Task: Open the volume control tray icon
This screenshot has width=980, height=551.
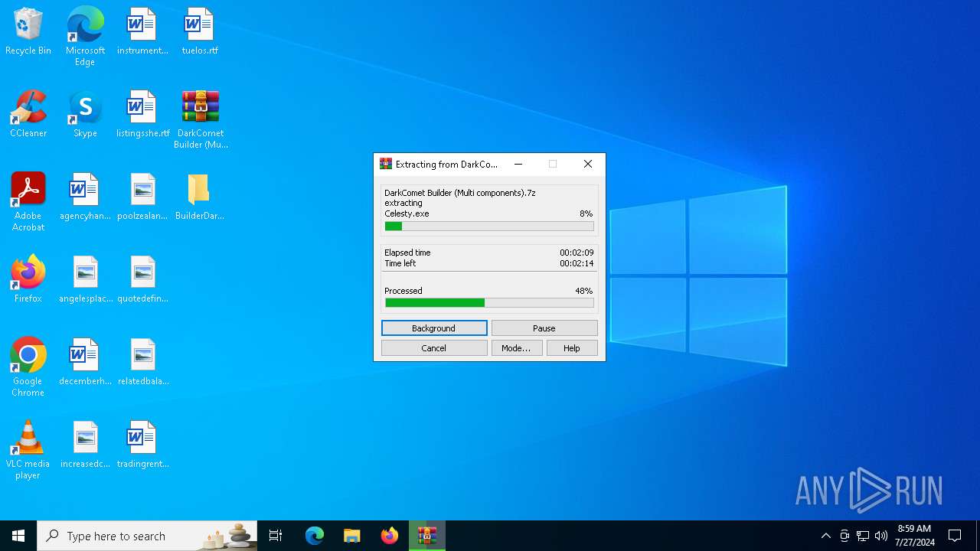Action: coord(881,536)
